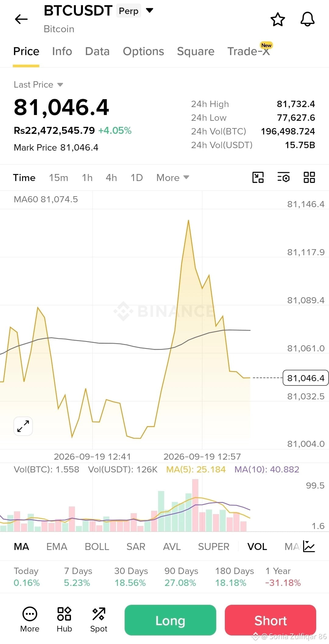Open the Last Price dropdown
The image size is (329, 644).
point(38,85)
